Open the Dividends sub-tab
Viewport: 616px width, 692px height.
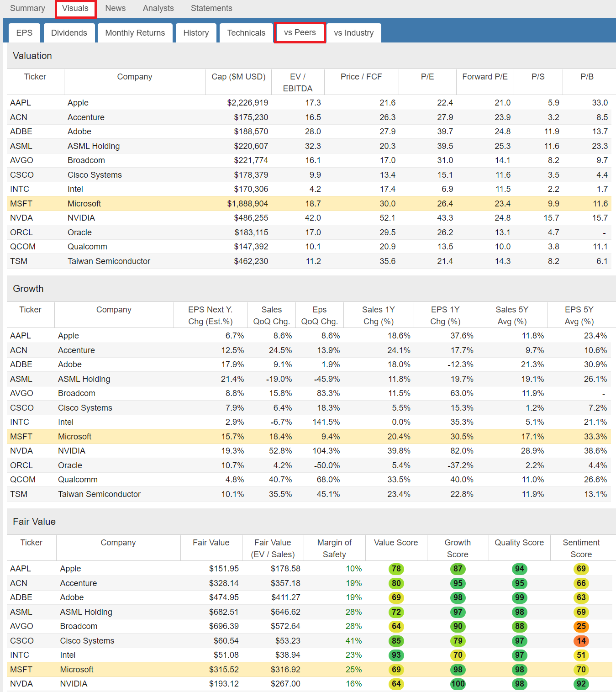[69, 33]
